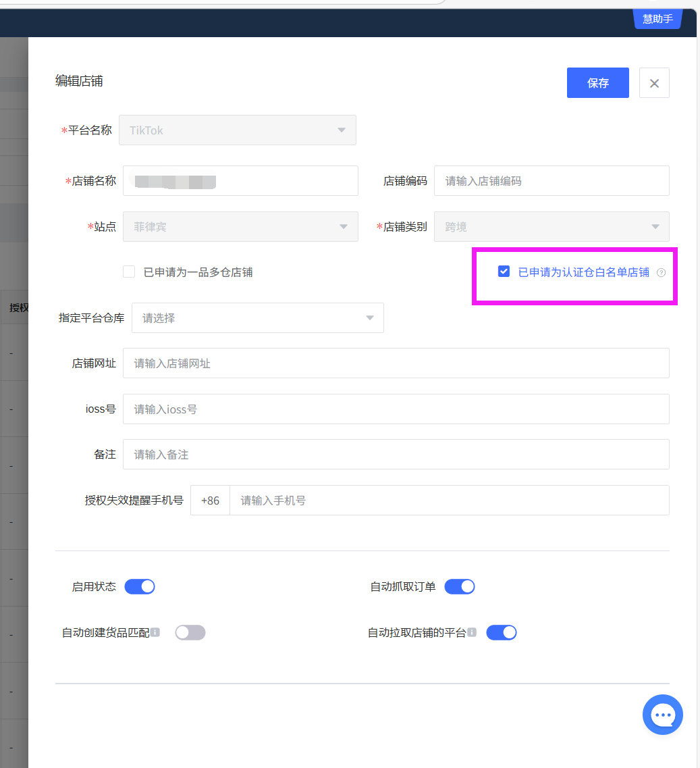
Task: Click help icon beside 已申请为认证仓白名单店铺
Action: click(661, 273)
